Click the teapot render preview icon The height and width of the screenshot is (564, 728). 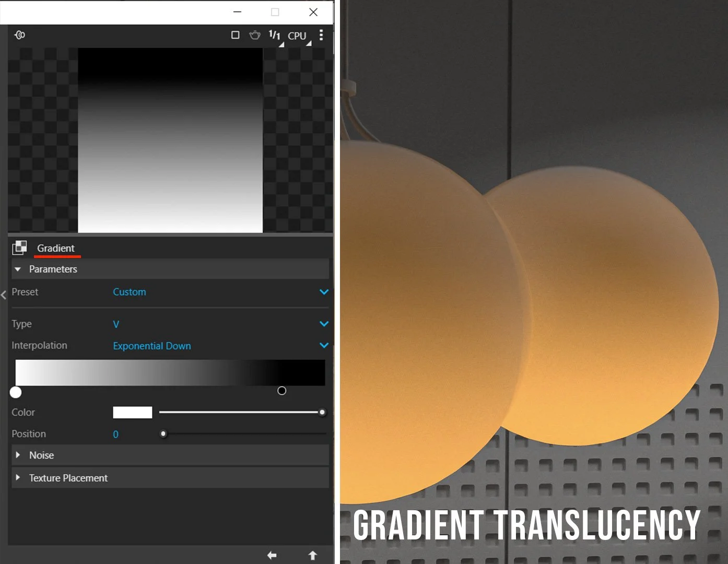(255, 35)
